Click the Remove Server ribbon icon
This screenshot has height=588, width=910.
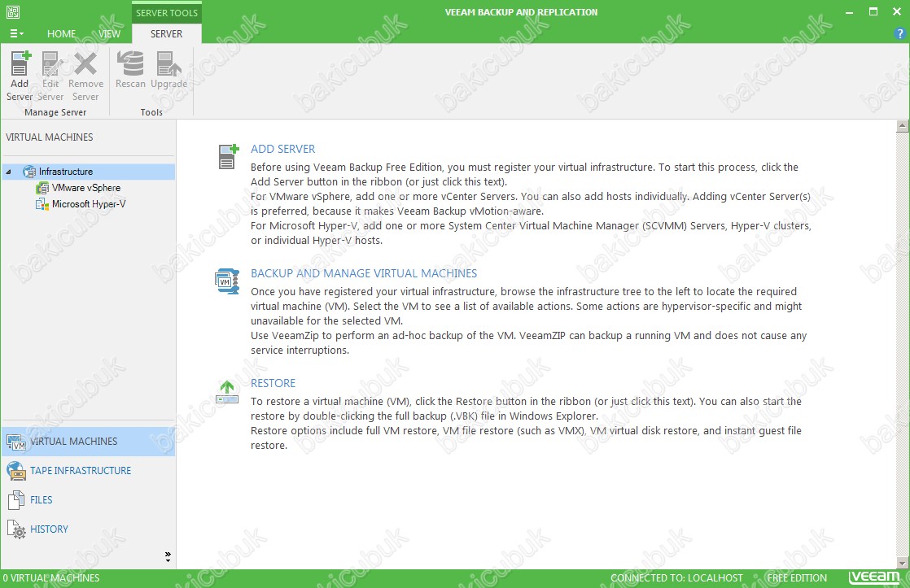coord(85,63)
